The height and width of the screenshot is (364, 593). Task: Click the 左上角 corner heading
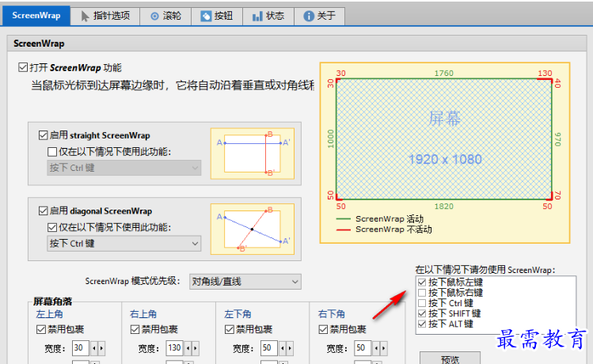50,314
